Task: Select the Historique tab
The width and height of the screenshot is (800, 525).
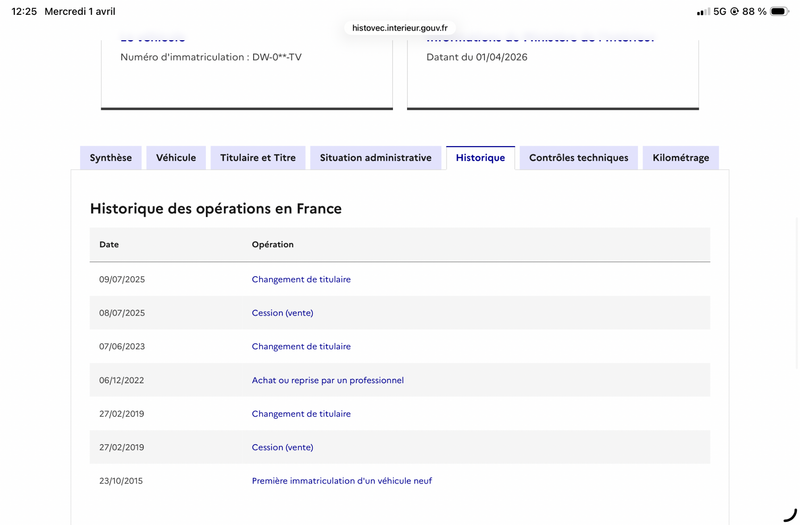Action: pyautogui.click(x=480, y=158)
